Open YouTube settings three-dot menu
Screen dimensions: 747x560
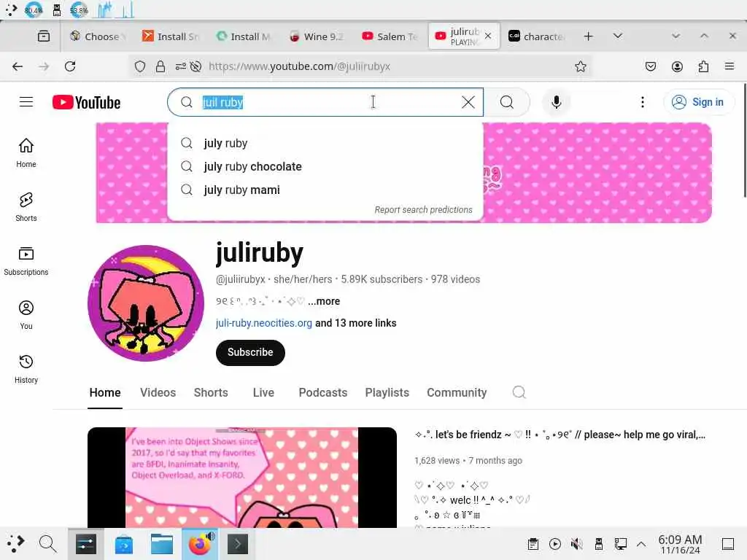[642, 102]
